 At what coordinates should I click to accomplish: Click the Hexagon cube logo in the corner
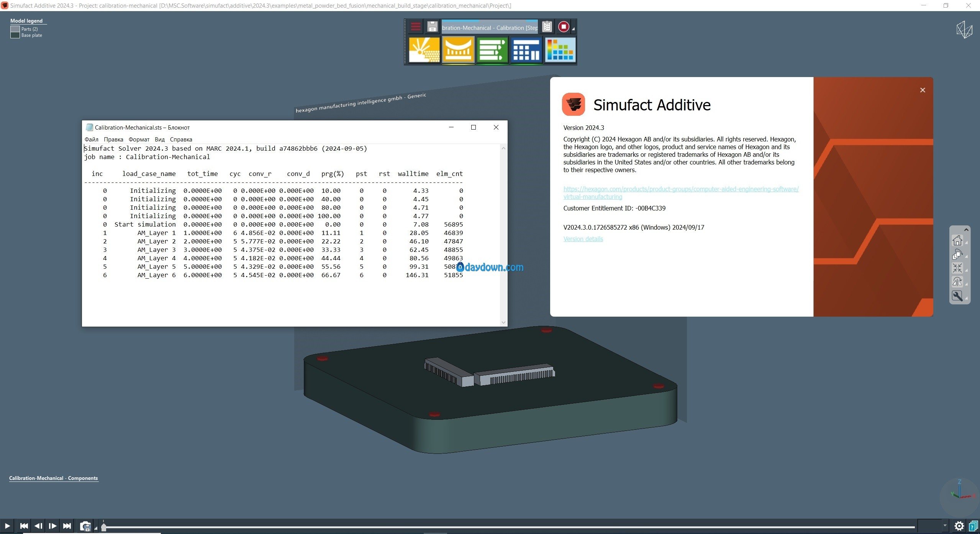964,30
